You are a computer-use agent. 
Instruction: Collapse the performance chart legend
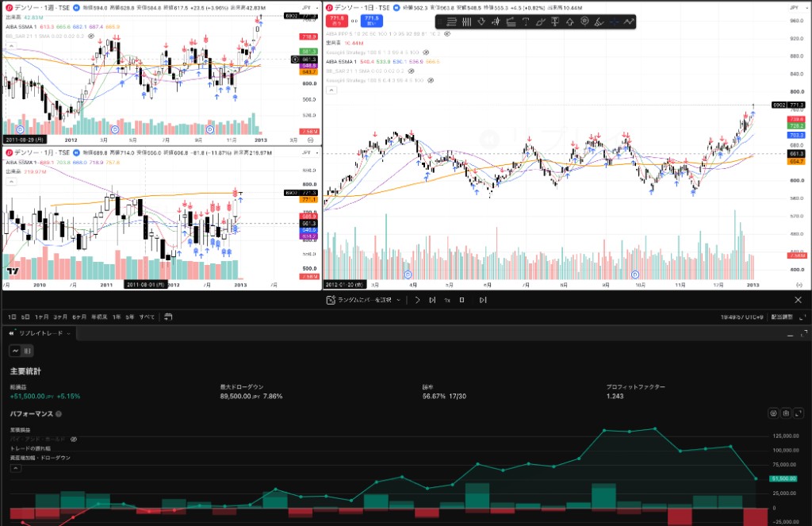16,468
